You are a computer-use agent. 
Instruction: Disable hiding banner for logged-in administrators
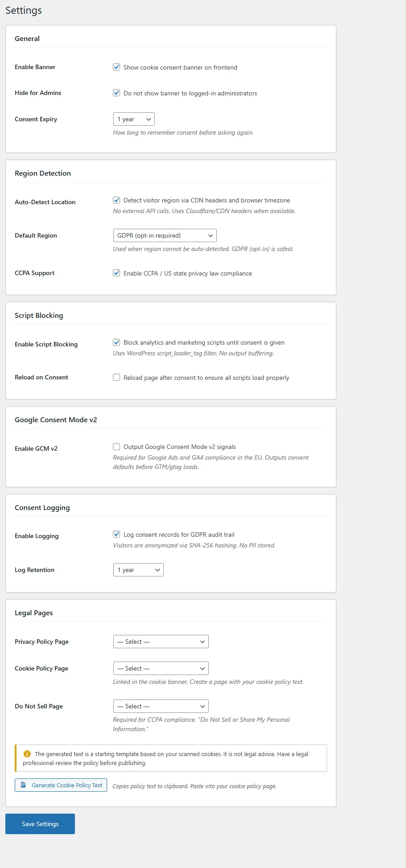[x=116, y=93]
